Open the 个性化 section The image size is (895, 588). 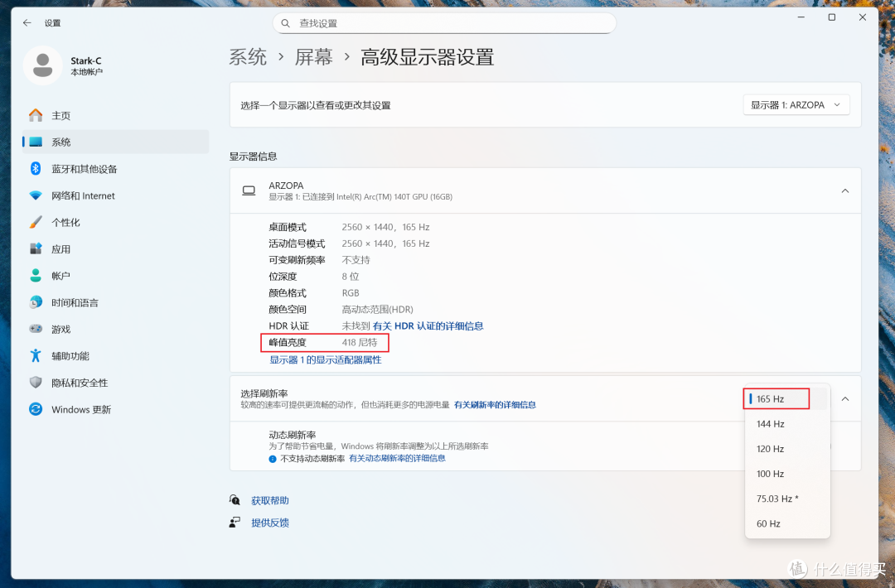click(115, 223)
